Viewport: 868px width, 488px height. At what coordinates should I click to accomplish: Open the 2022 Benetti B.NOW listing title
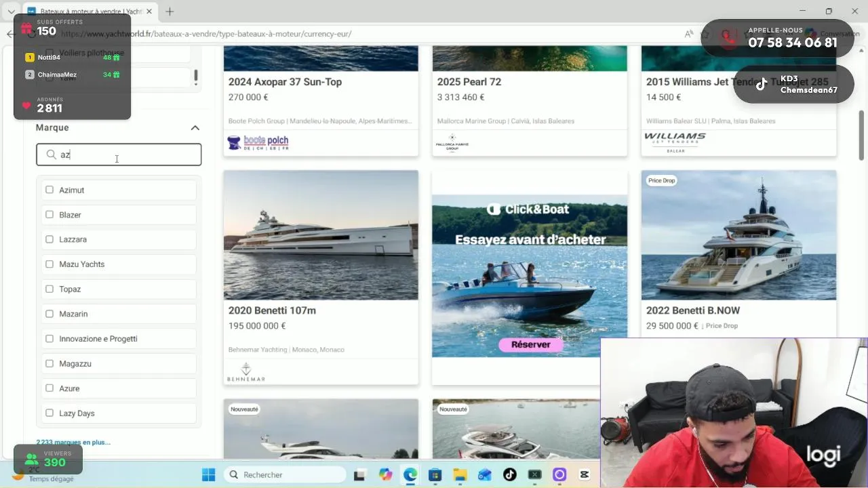(693, 310)
